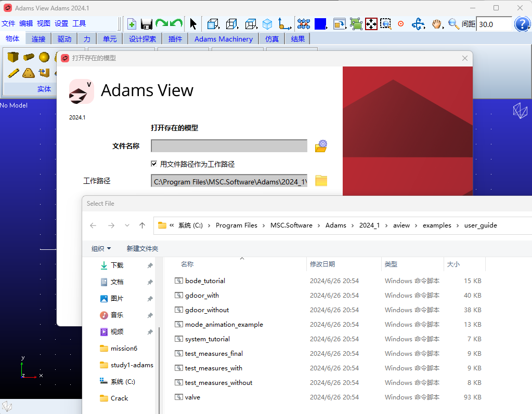The image size is (532, 414).
Task: Open 下载 in the navigation pane
Action: pyautogui.click(x=117, y=265)
